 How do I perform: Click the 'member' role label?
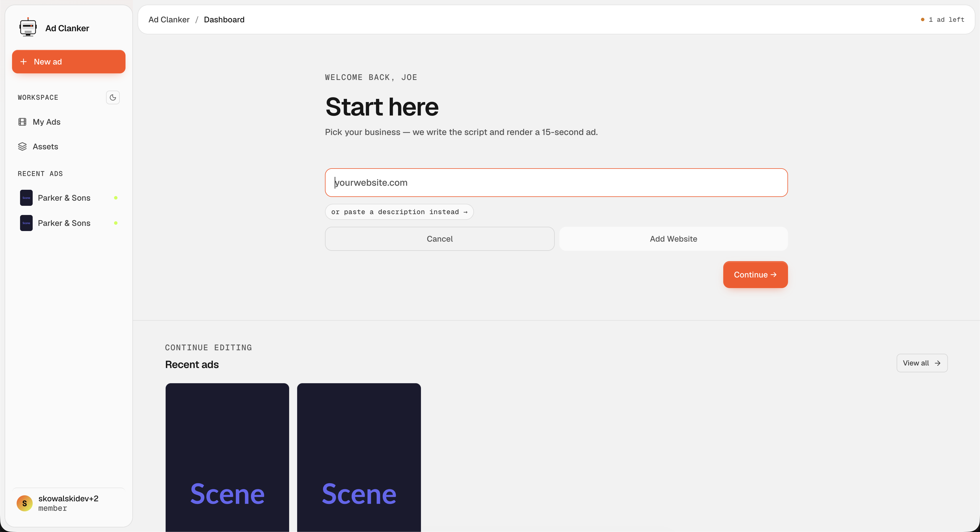point(52,508)
